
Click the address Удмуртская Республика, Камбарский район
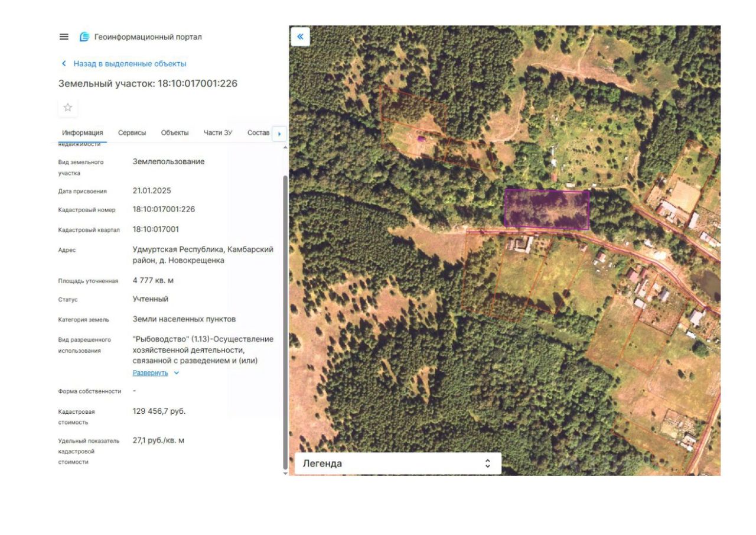point(203,255)
